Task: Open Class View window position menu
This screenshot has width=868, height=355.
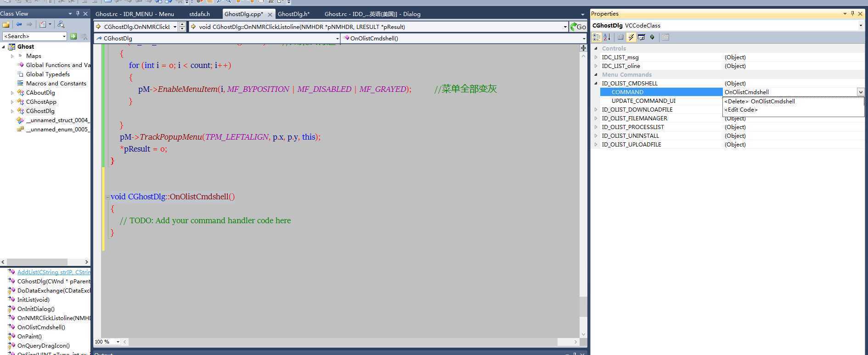Action: pyautogui.click(x=70, y=14)
